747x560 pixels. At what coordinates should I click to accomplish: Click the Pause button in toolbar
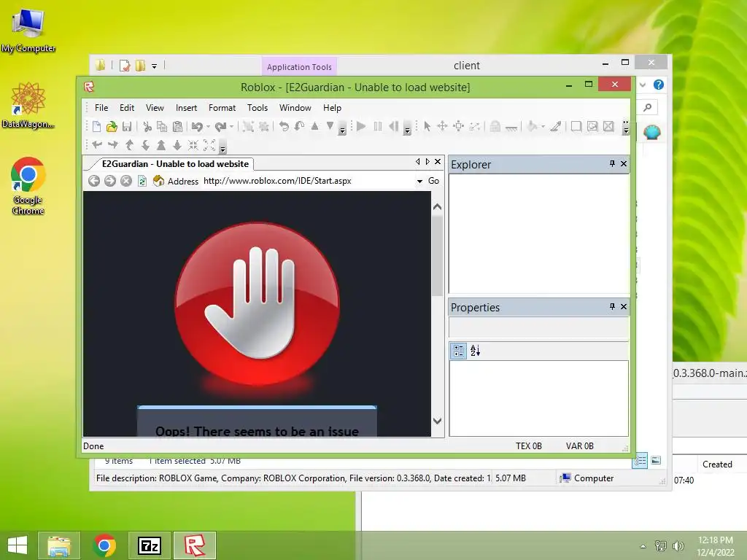378,127
